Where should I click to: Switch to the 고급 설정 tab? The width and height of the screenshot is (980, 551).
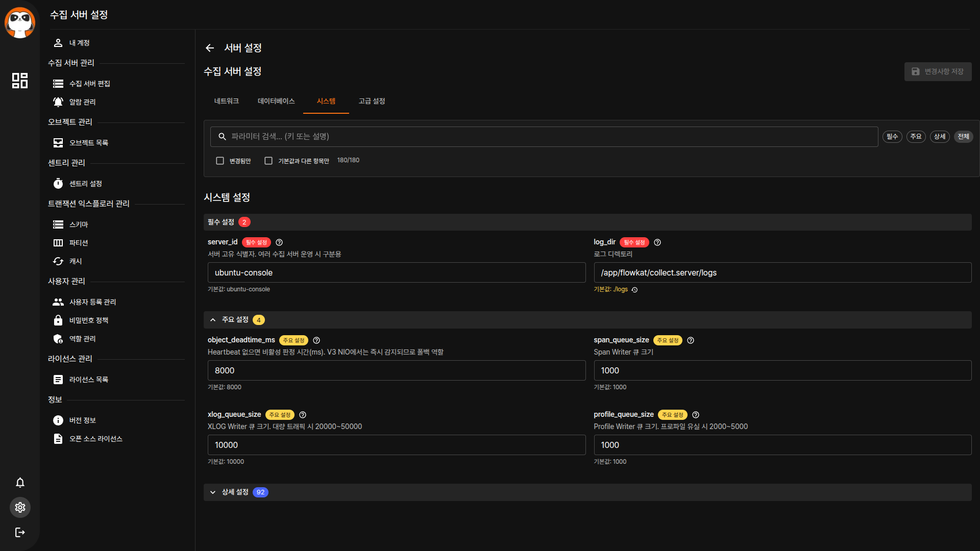tap(372, 101)
